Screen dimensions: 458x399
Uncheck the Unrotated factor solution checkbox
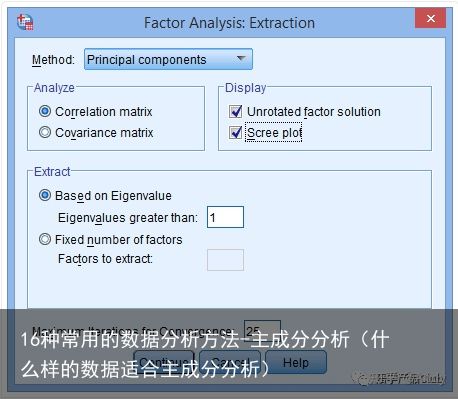[236, 111]
